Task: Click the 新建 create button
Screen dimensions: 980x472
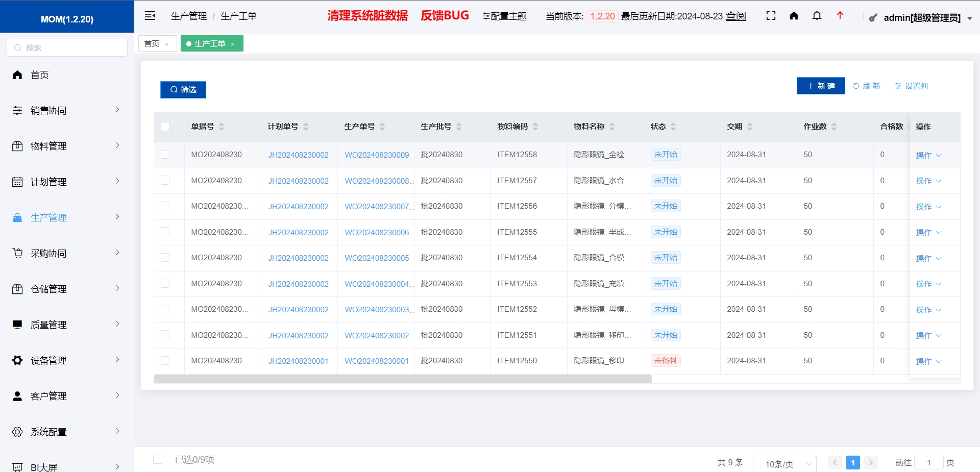Action: [x=821, y=86]
